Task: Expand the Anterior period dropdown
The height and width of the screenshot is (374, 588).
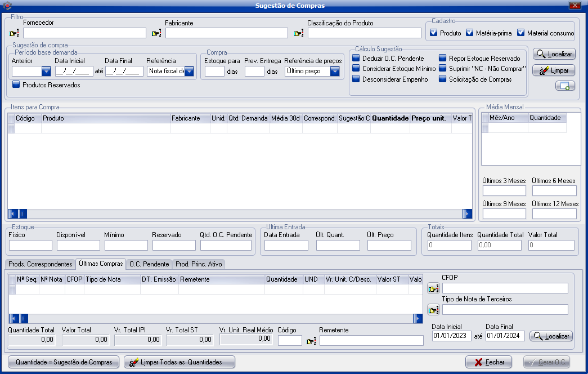Action: coord(46,71)
